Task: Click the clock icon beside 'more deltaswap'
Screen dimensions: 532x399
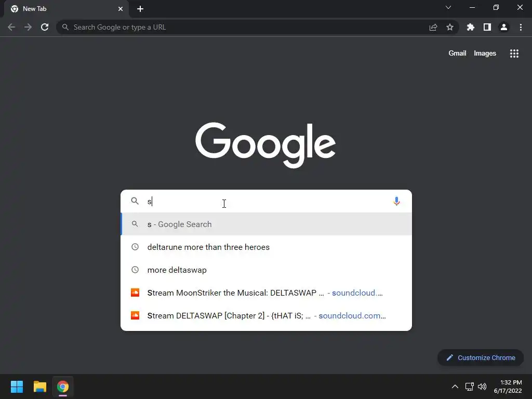Action: pos(135,270)
